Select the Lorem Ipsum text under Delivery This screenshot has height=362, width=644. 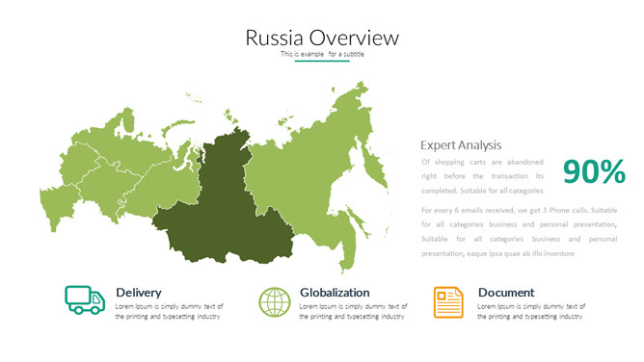click(x=169, y=311)
